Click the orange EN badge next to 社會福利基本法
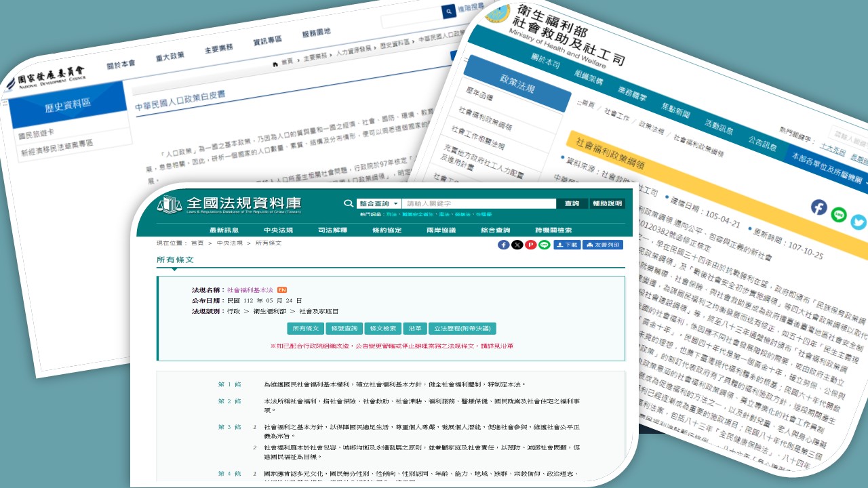 (282, 289)
